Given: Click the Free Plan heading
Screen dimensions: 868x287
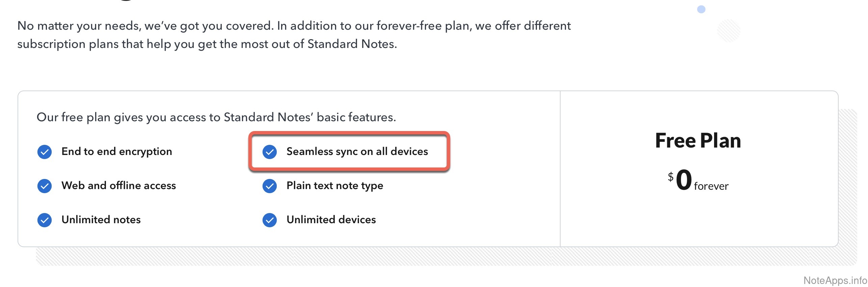Looking at the screenshot, I should tap(698, 140).
